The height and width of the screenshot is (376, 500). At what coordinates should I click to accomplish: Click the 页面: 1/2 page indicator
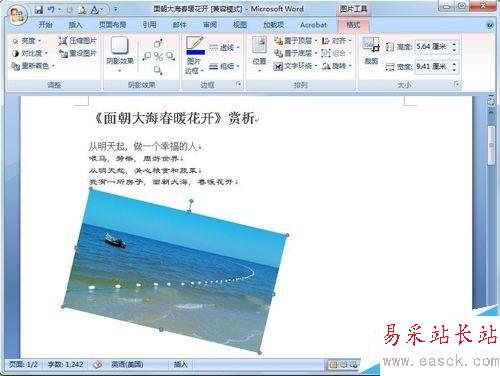[x=23, y=364]
